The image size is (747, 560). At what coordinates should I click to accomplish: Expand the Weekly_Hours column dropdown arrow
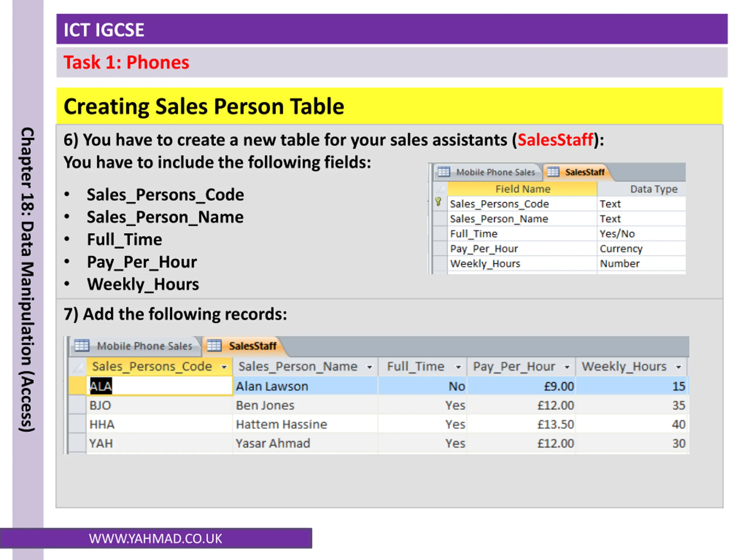(678, 367)
